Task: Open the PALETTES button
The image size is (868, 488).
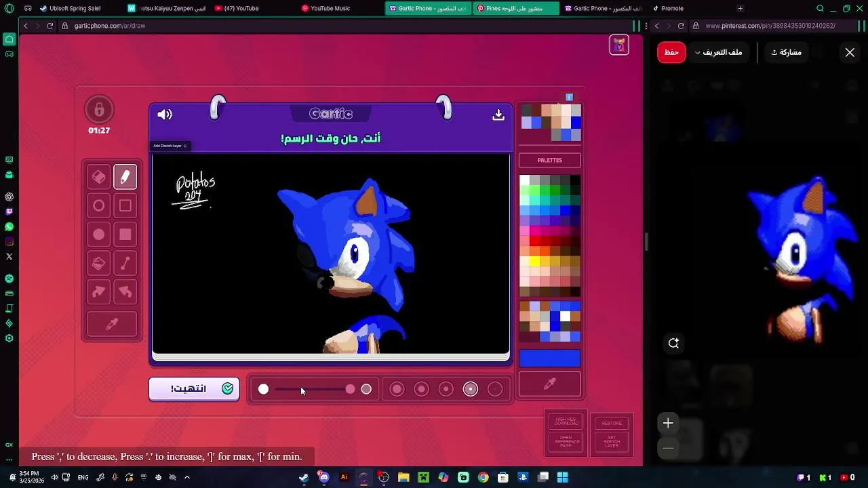Action: pos(550,161)
